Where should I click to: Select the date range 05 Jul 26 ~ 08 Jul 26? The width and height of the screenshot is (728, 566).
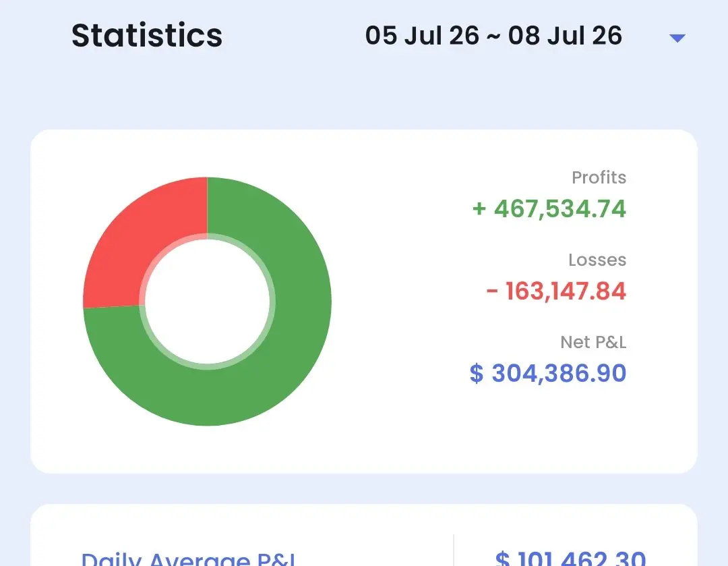tap(493, 36)
